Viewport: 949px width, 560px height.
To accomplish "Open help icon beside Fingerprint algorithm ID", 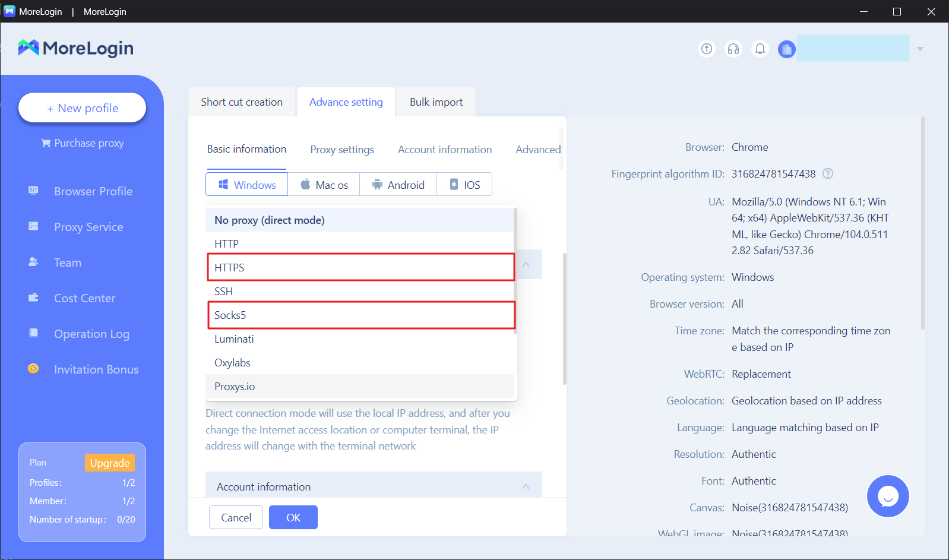I will (x=828, y=173).
